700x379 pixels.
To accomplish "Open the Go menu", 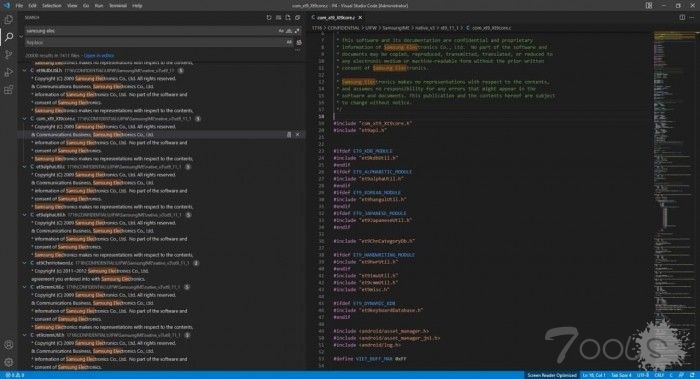I will (86, 6).
